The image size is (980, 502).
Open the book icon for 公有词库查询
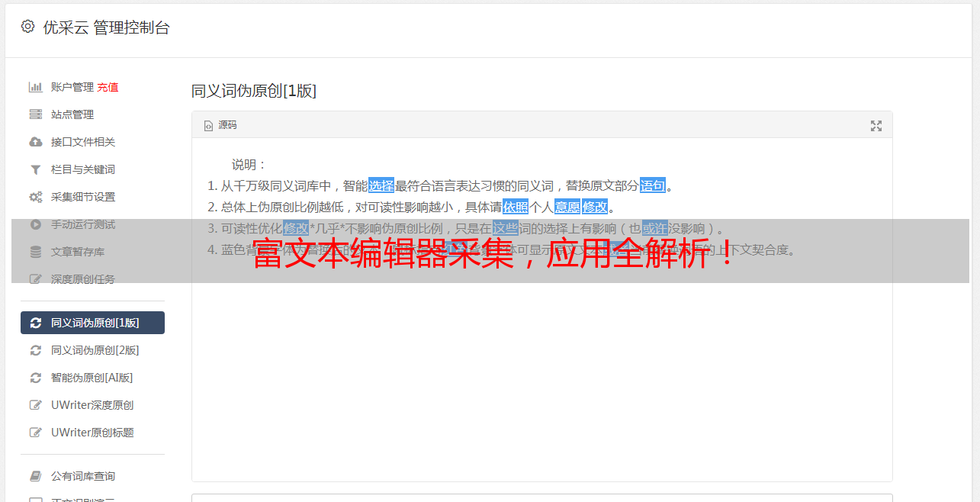pyautogui.click(x=35, y=476)
